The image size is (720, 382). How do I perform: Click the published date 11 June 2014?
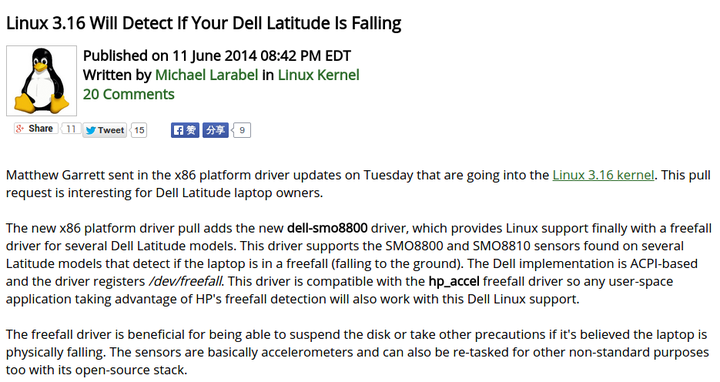coord(214,56)
